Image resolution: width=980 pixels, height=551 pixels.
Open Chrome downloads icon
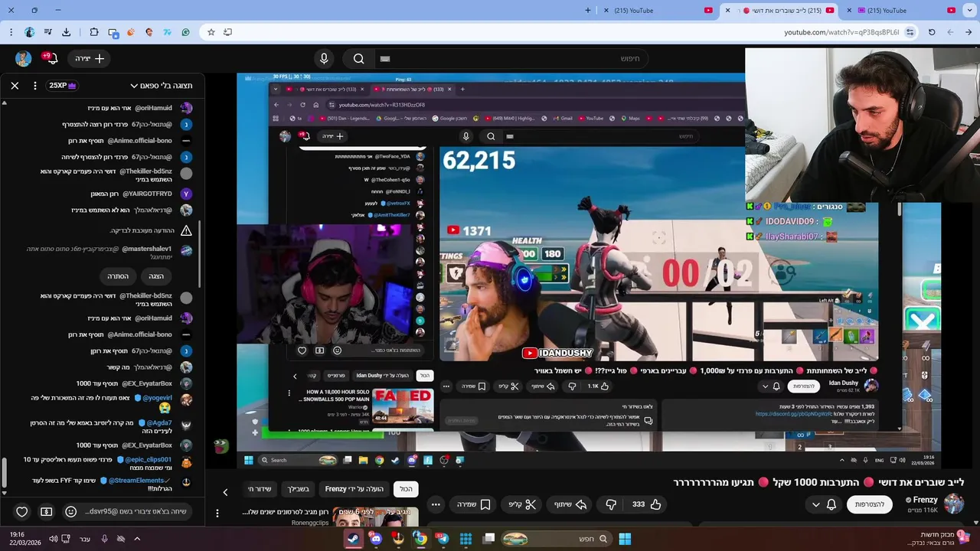point(66,32)
